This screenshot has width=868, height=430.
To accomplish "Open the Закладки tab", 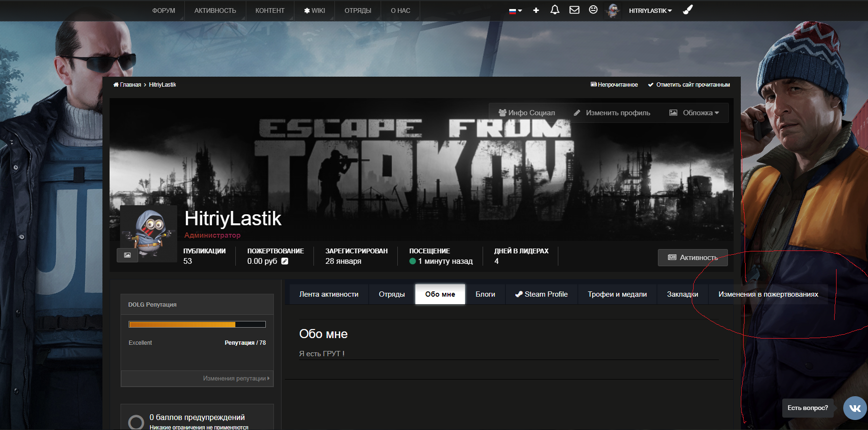I will [x=682, y=294].
